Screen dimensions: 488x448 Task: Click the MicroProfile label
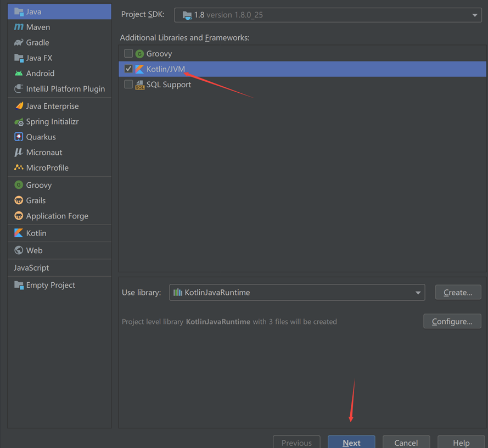pyautogui.click(x=47, y=168)
